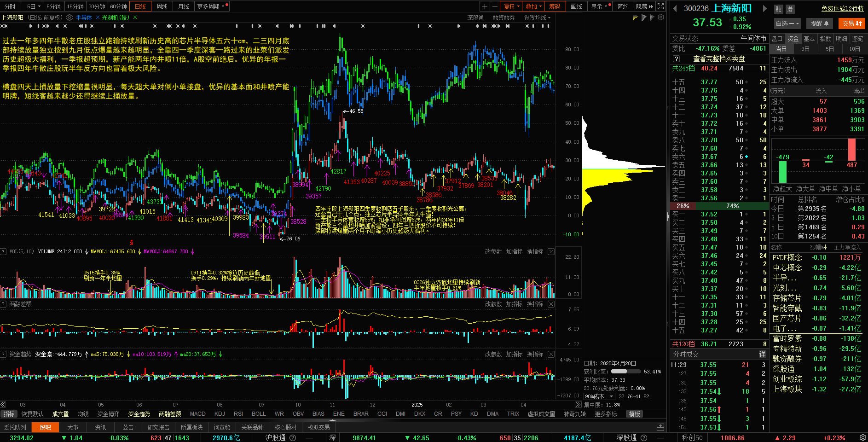Zoom in chart with plus button
Viewport: 868px width, 442px height.
click(x=485, y=6)
